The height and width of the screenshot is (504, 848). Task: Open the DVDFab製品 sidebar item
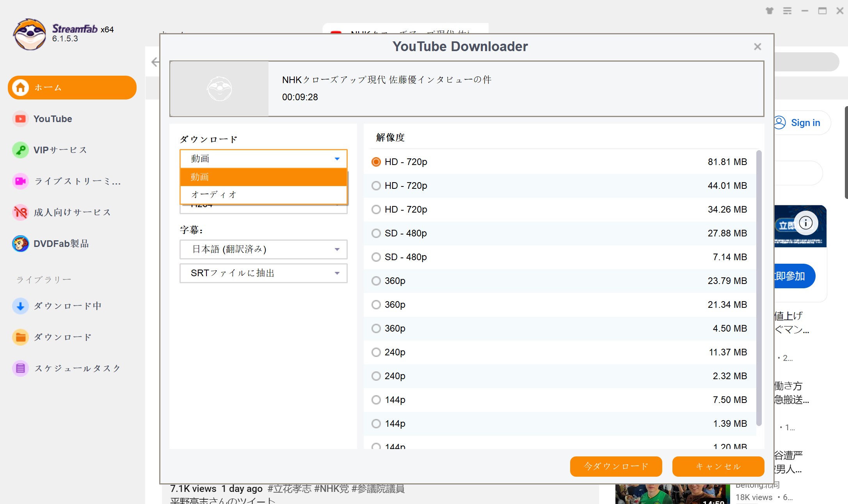[72, 243]
